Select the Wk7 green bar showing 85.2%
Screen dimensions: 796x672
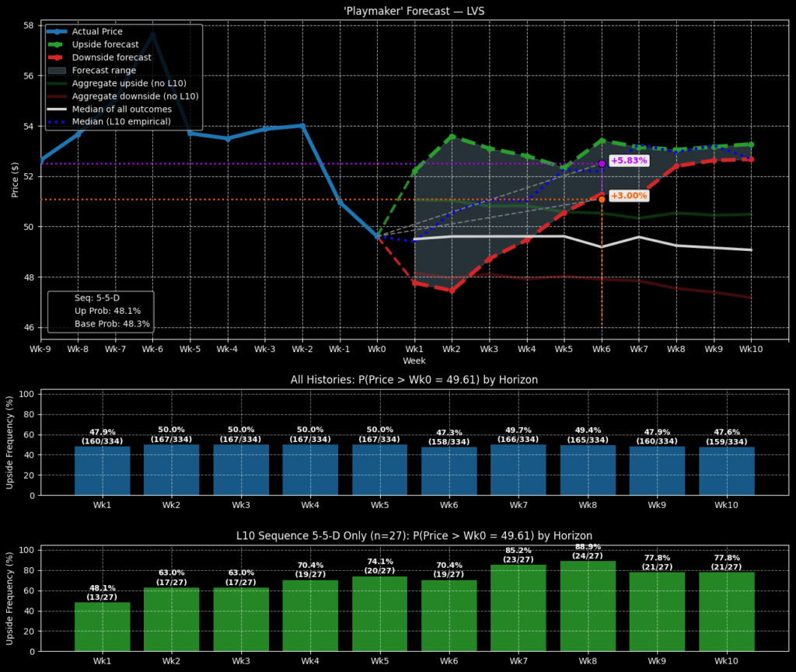[x=518, y=608]
